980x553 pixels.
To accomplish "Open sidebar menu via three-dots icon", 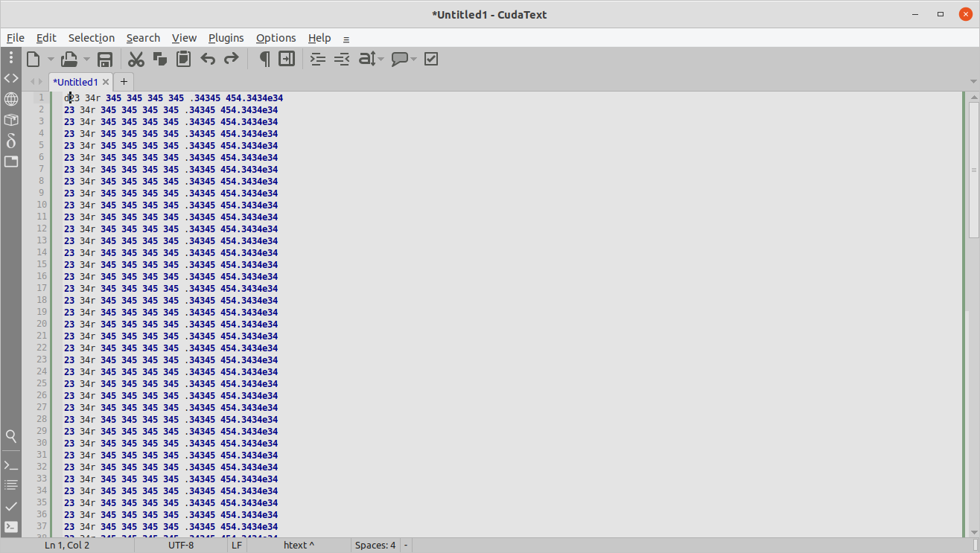I will pyautogui.click(x=11, y=57).
